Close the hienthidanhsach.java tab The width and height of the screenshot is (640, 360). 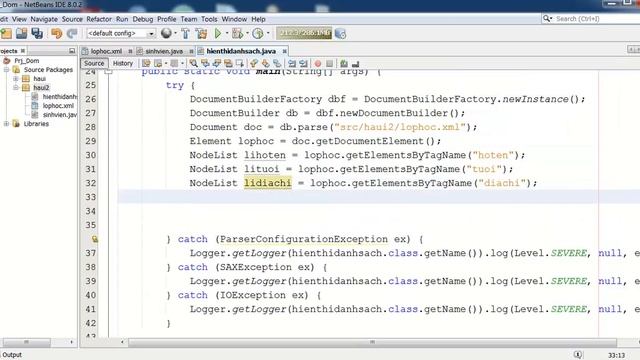pos(284,51)
